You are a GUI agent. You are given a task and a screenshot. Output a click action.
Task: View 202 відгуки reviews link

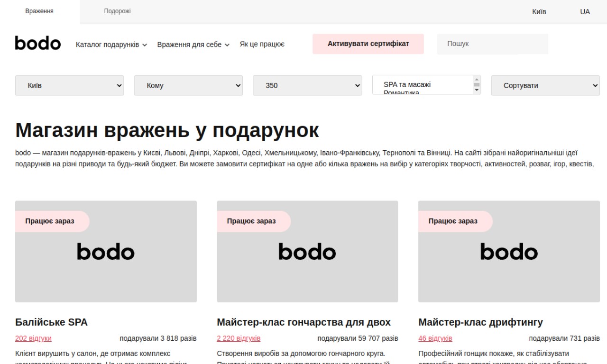coord(33,338)
